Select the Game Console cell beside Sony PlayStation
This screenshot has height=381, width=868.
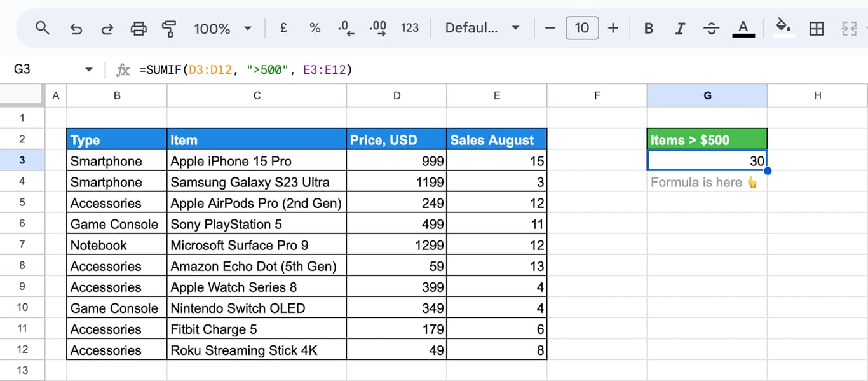point(117,224)
